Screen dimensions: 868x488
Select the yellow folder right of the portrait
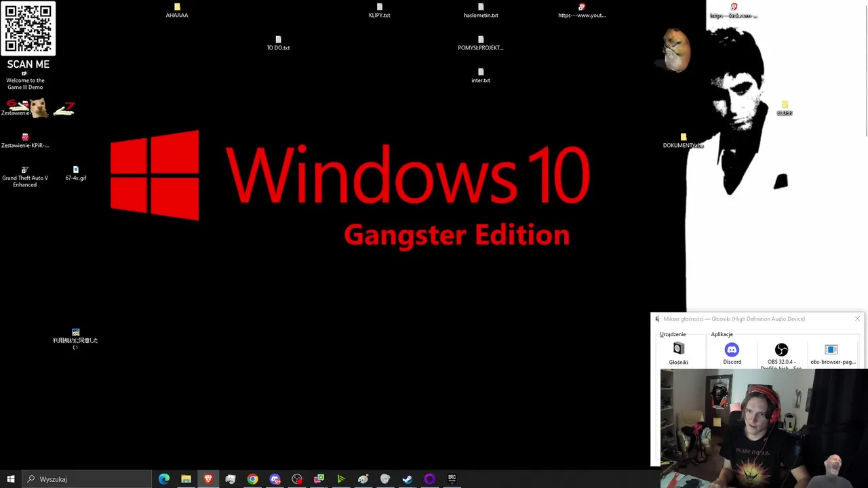(x=785, y=108)
